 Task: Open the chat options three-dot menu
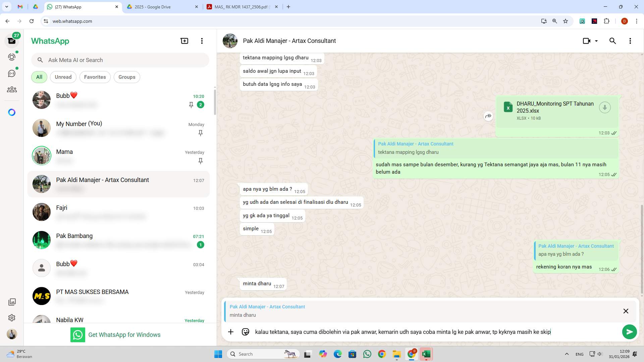coord(630,41)
